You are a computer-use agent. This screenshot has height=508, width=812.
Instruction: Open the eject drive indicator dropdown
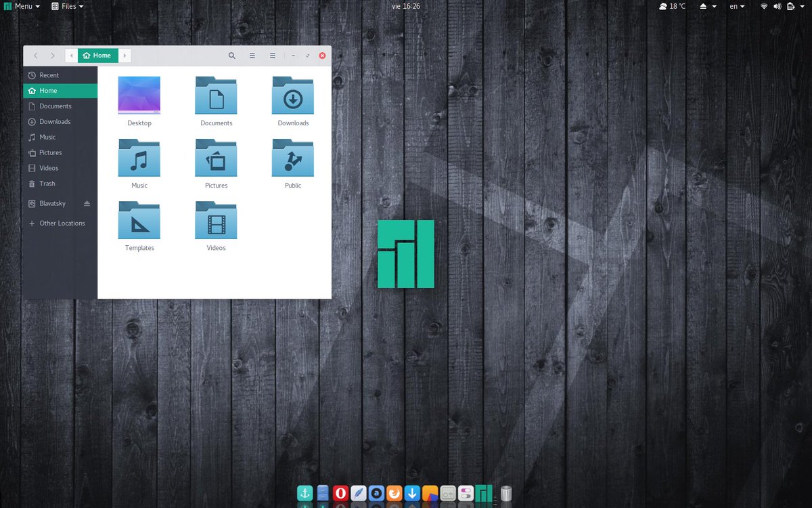(708, 6)
